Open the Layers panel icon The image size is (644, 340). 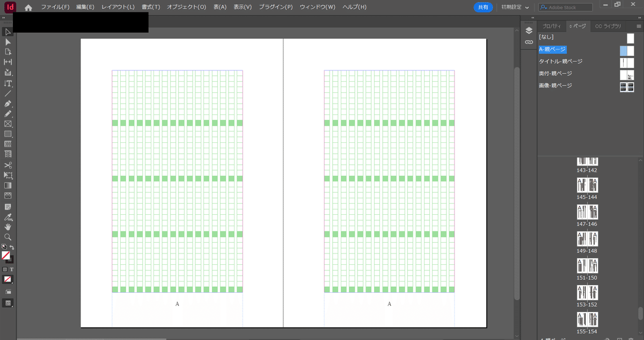529,30
